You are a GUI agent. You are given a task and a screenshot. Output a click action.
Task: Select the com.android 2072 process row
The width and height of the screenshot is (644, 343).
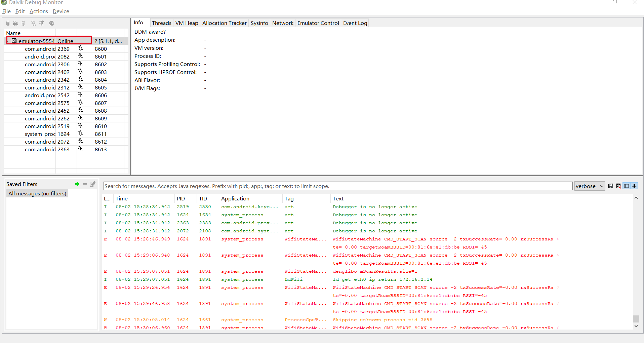click(x=66, y=142)
